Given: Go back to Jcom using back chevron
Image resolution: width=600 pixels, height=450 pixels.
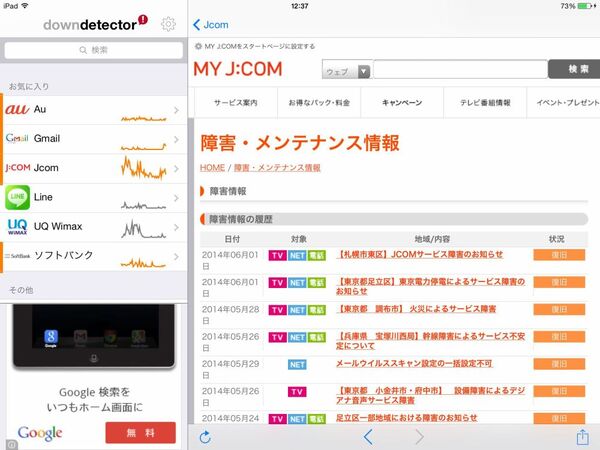Looking at the screenshot, I should (x=211, y=25).
